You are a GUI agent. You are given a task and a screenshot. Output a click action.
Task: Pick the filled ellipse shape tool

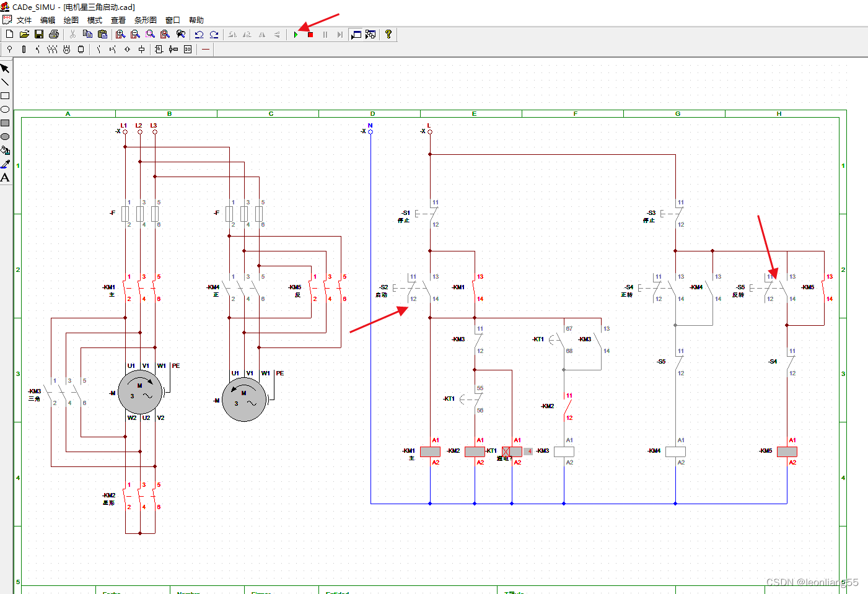click(x=5, y=137)
